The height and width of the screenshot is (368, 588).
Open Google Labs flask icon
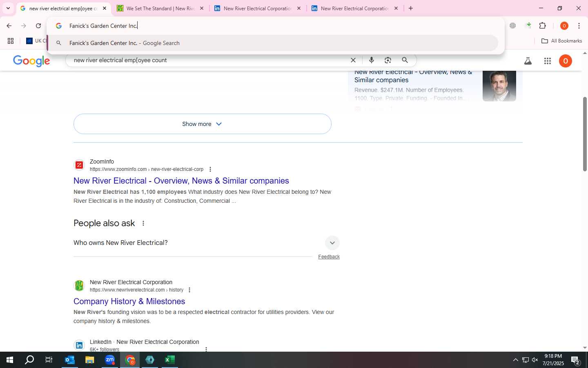tap(528, 61)
